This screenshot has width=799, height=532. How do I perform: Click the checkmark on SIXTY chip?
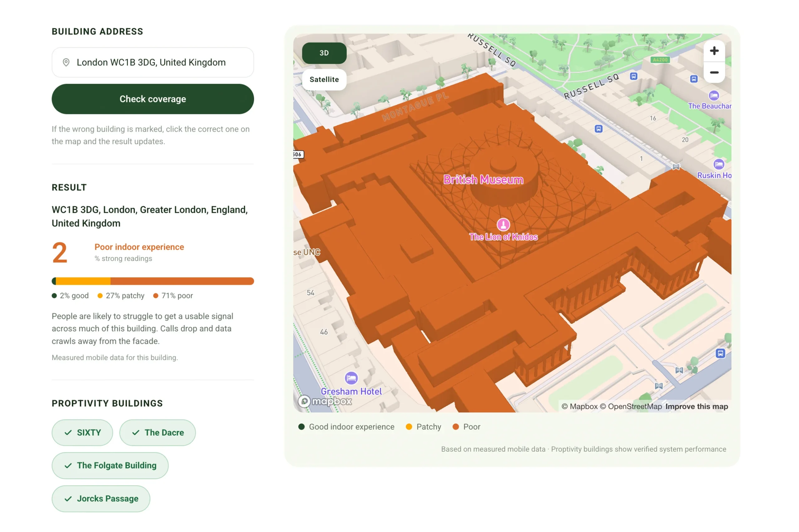coord(68,432)
